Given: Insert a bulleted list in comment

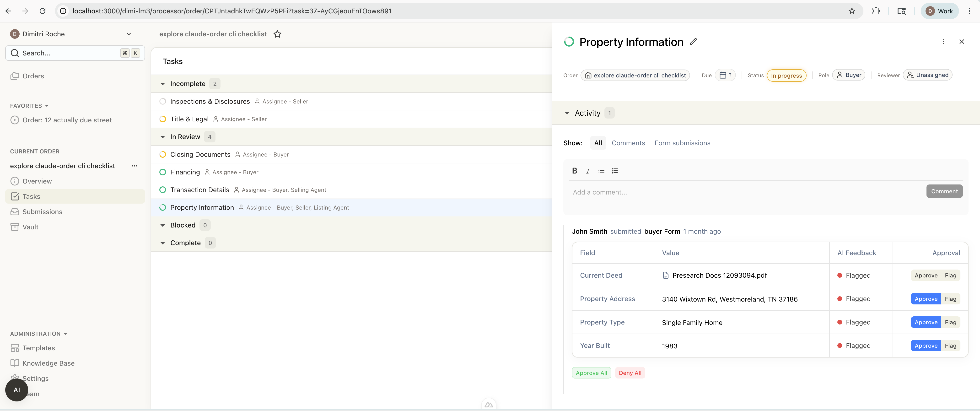Looking at the screenshot, I should click(601, 171).
